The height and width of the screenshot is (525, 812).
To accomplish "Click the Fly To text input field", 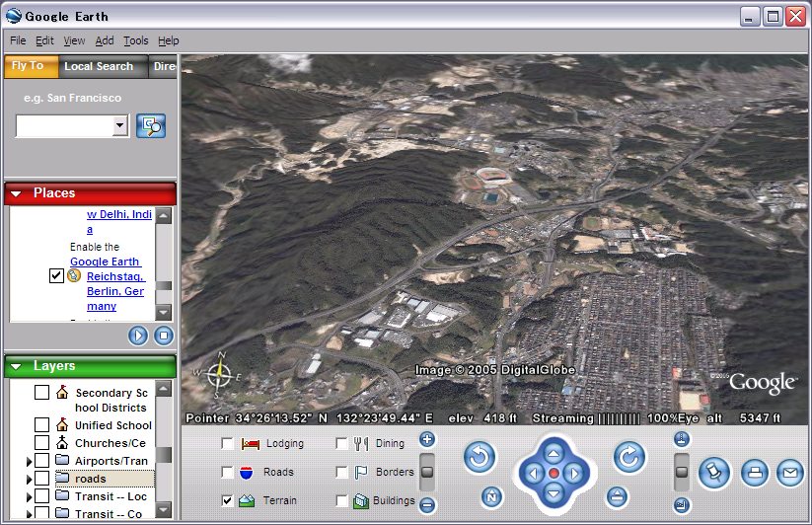I will [x=64, y=125].
